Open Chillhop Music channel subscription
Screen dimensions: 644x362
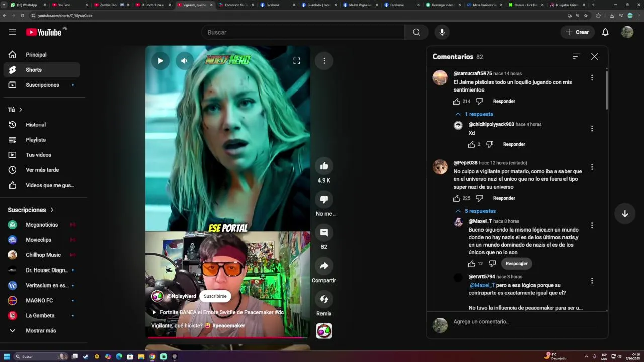[42, 255]
